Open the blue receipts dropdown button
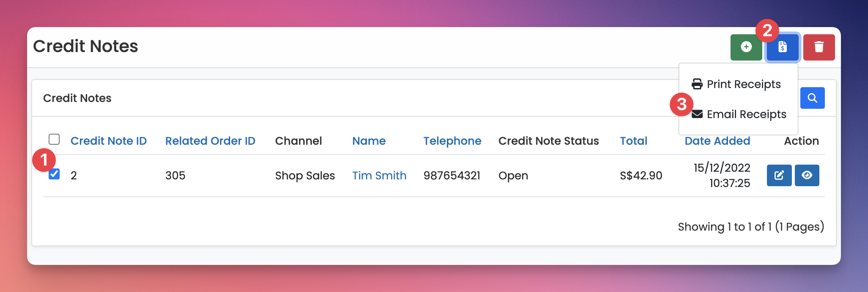This screenshot has height=292, width=868. (x=782, y=47)
